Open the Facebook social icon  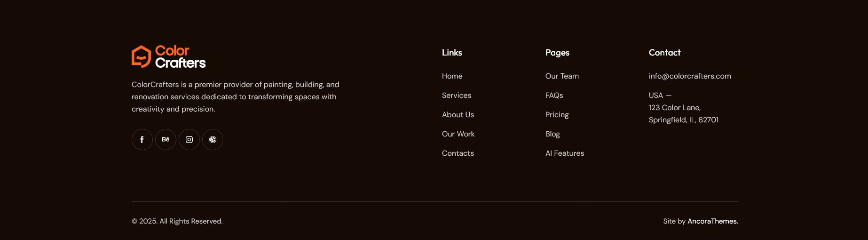pyautogui.click(x=142, y=140)
